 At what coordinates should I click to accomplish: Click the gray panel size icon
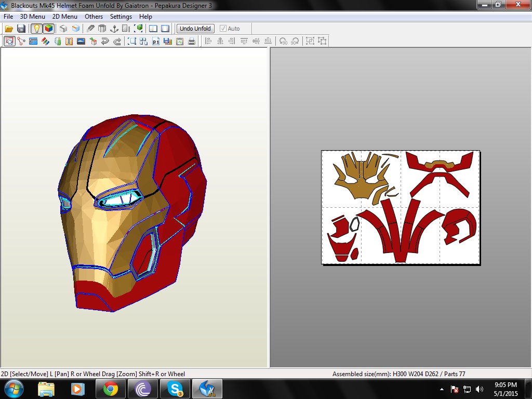(x=126, y=29)
